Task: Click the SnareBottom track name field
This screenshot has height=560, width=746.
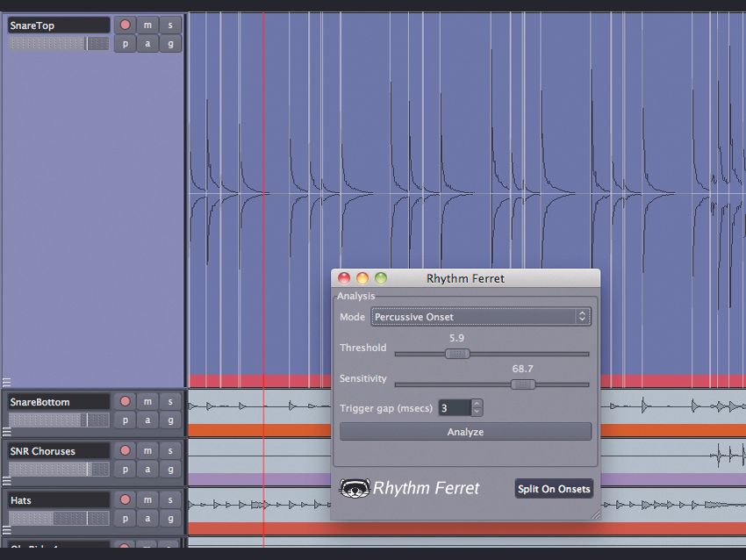Action: tap(59, 402)
